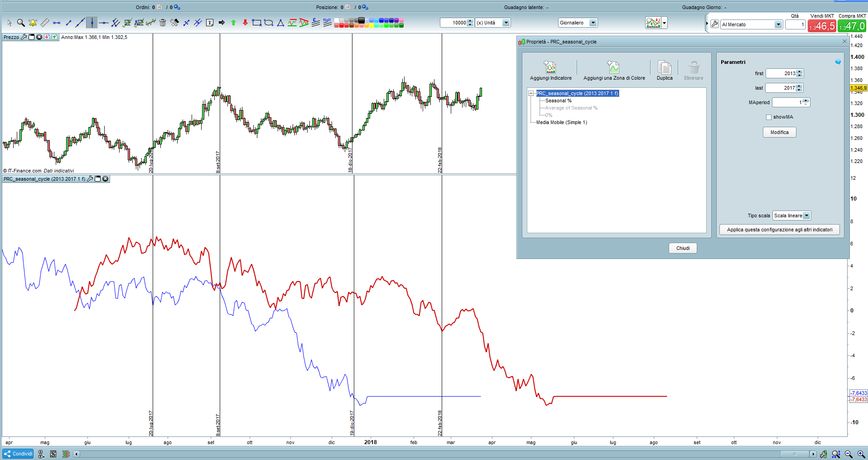Select the vertical line drawing tool
The image size is (868, 460).
92,23
